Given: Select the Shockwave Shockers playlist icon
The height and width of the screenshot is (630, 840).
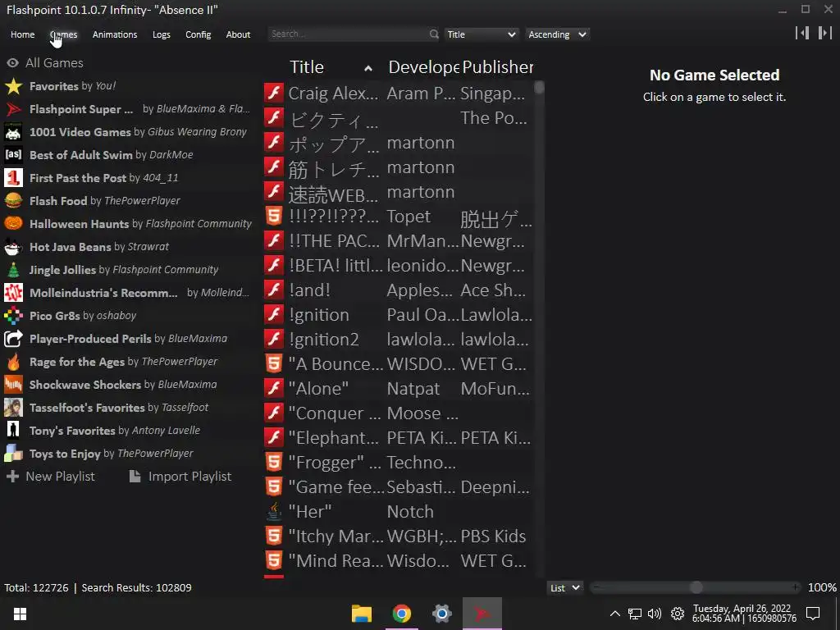Looking at the screenshot, I should pyautogui.click(x=13, y=386).
